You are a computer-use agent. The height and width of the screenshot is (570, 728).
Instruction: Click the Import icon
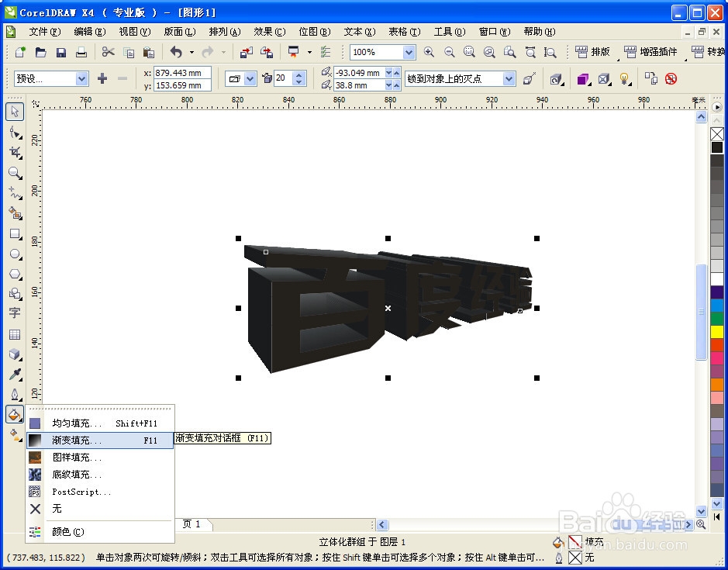point(246,52)
